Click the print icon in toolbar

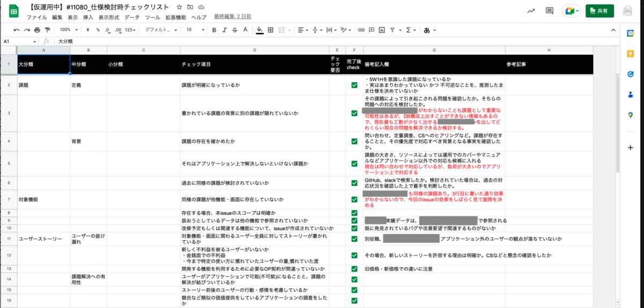click(37, 30)
